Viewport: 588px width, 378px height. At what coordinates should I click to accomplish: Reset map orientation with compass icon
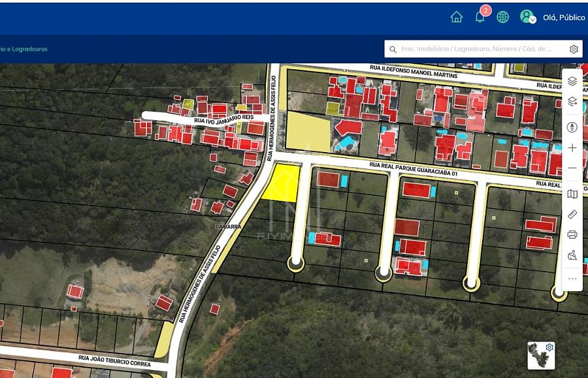pyautogui.click(x=572, y=127)
